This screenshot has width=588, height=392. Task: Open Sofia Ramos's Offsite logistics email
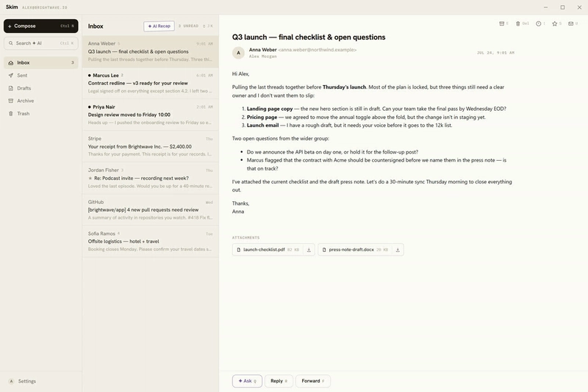pos(151,241)
